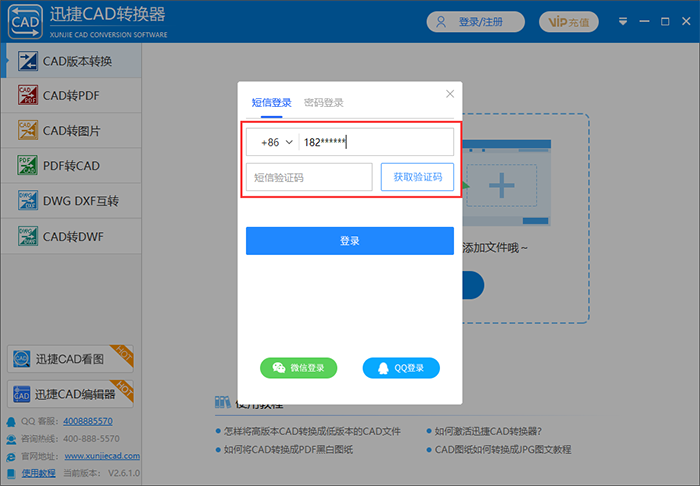Open the title bar dropdown menu icon
700x486 pixels.
tap(623, 21)
